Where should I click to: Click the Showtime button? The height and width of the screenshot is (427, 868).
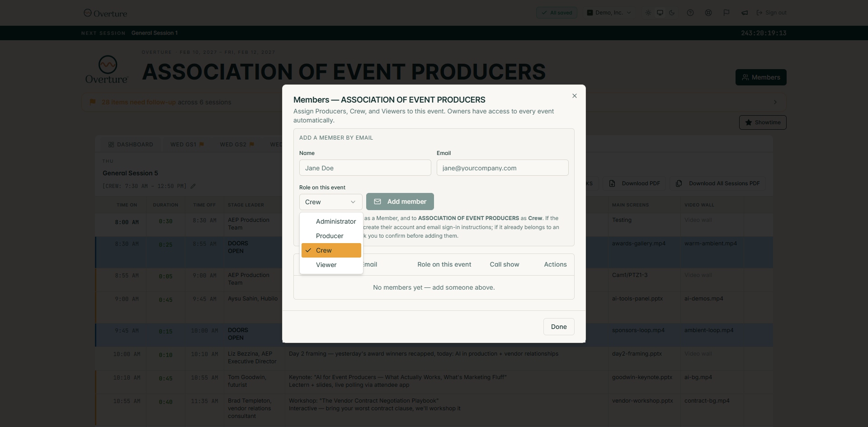click(x=763, y=122)
